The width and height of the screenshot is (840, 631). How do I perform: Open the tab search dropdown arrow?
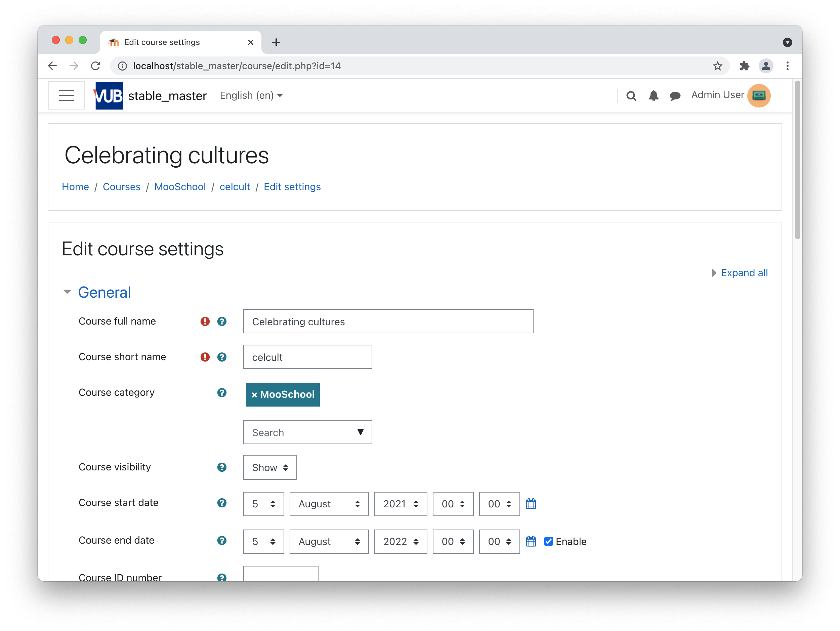pos(787,42)
